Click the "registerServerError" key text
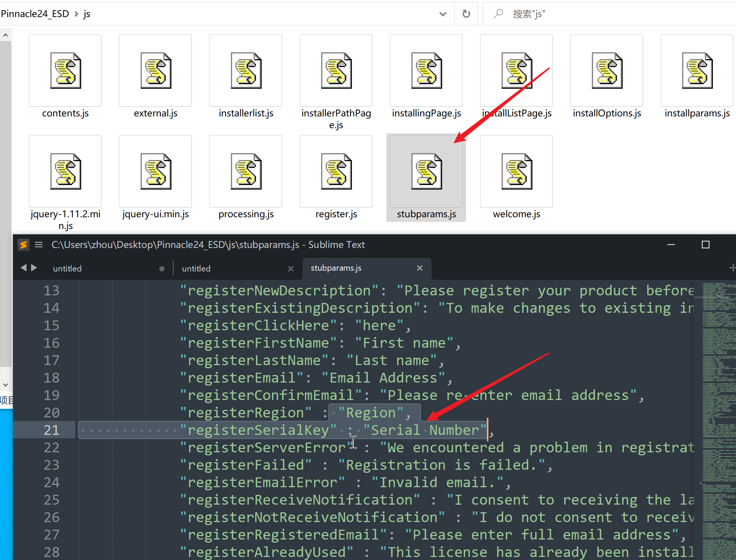 (x=267, y=447)
